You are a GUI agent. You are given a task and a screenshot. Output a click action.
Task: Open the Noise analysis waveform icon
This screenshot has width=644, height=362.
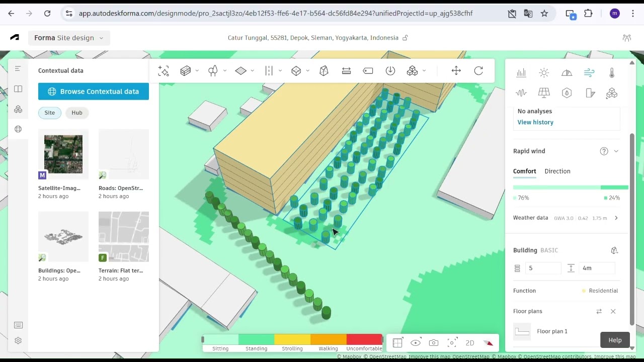(521, 93)
